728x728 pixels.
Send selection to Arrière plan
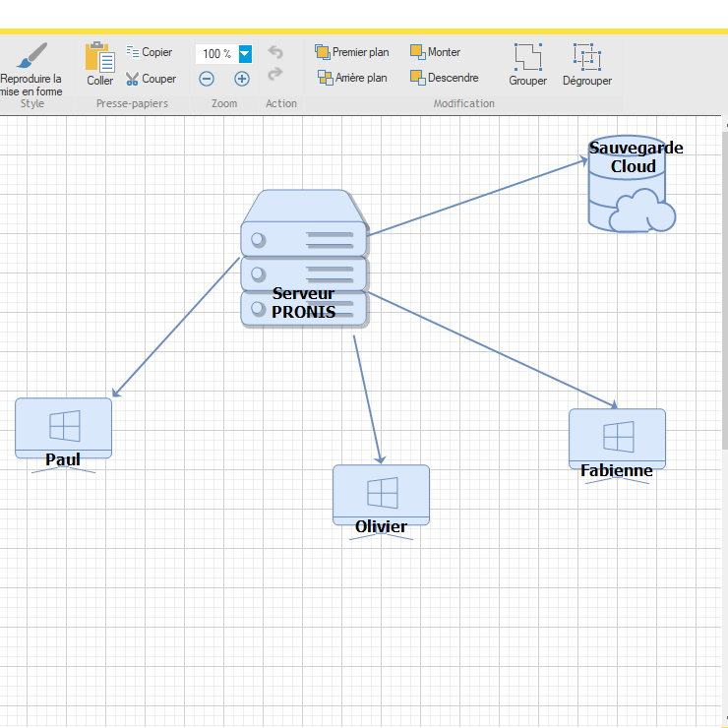coord(352,78)
